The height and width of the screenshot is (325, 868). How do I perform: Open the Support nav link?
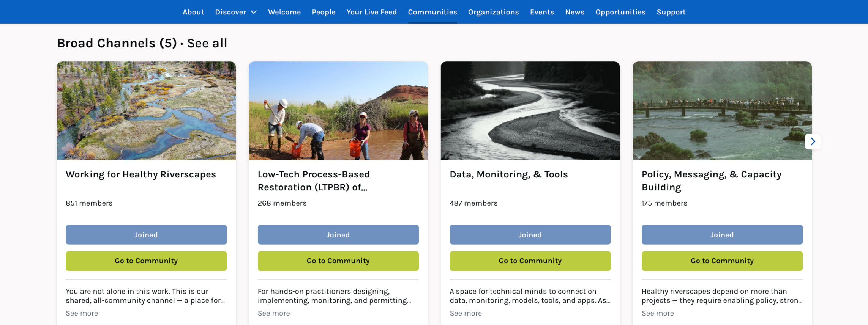671,12
